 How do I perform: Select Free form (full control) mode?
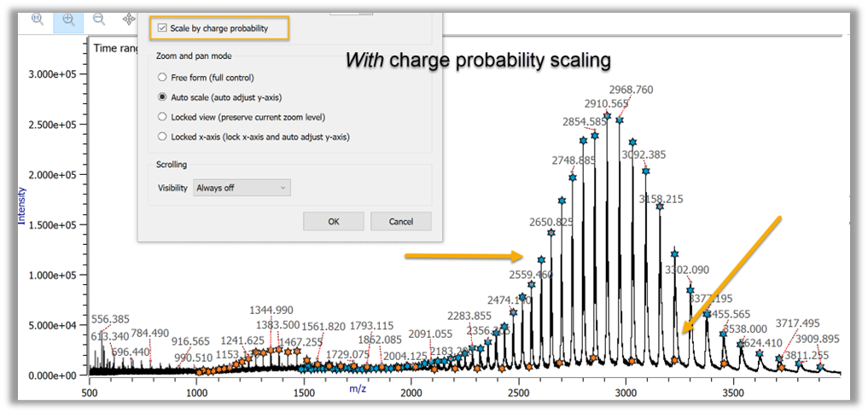tap(162, 78)
